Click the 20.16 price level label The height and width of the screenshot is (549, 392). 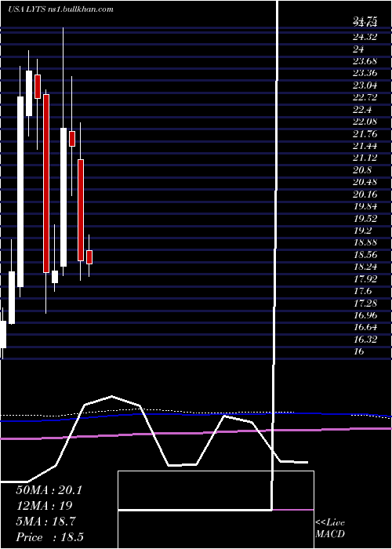365,195
